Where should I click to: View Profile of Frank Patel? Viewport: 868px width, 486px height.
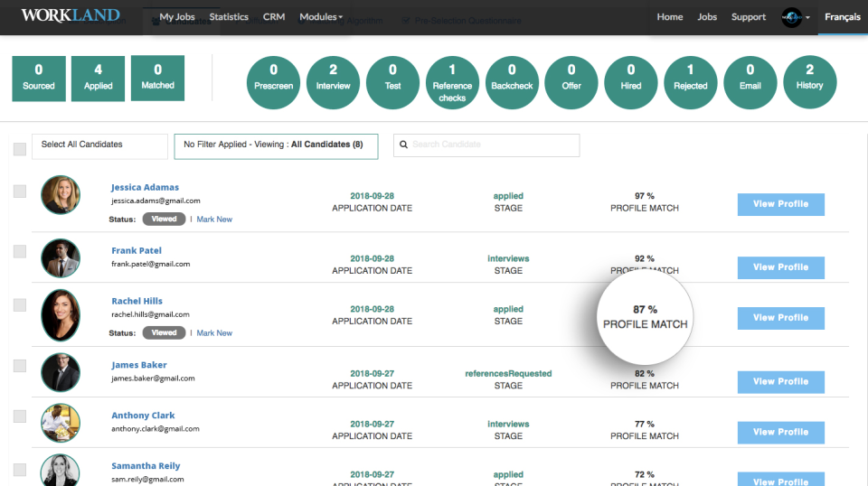[780, 267]
